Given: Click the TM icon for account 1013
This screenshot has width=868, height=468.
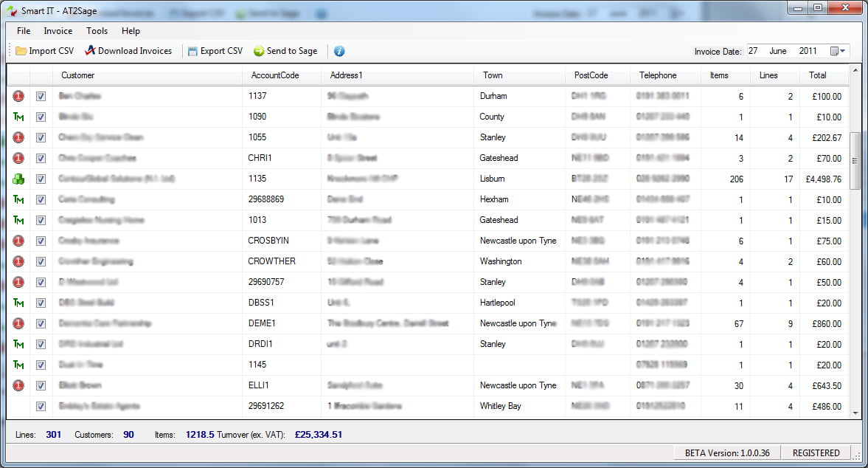Looking at the screenshot, I should click(x=18, y=220).
